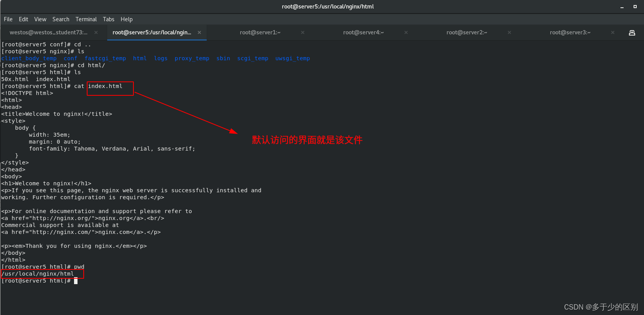This screenshot has height=315, width=644.
Task: Click the proxy_temp directory name
Action: (x=192, y=58)
